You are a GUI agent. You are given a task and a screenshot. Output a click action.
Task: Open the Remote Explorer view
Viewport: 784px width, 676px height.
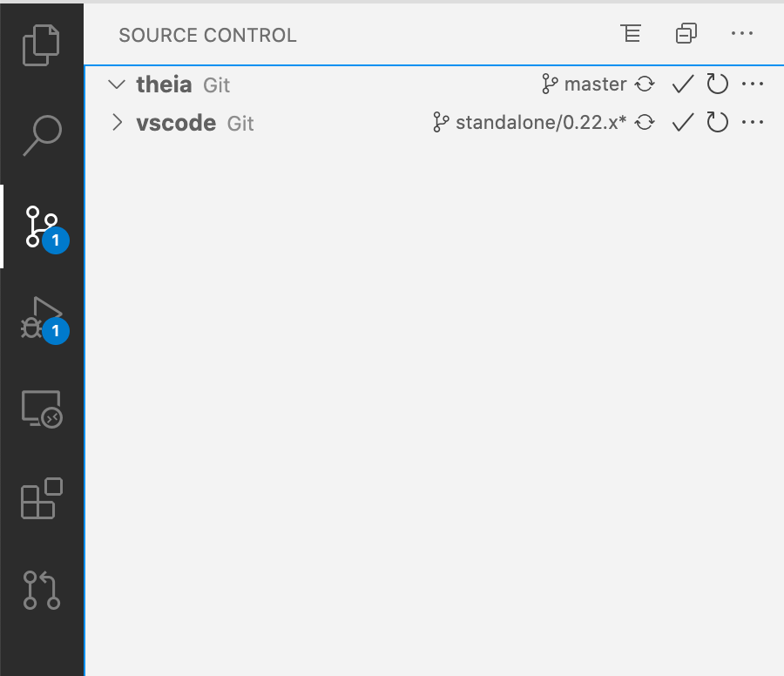[42, 408]
